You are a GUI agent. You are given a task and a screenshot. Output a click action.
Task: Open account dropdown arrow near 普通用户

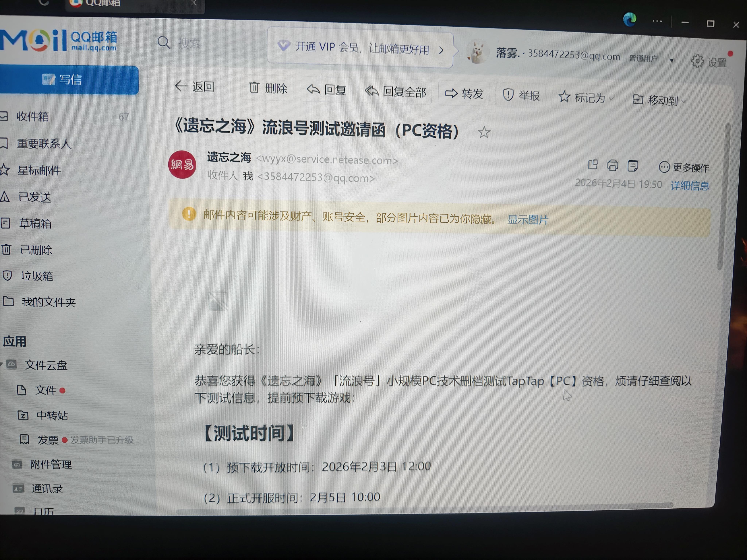pyautogui.click(x=671, y=60)
